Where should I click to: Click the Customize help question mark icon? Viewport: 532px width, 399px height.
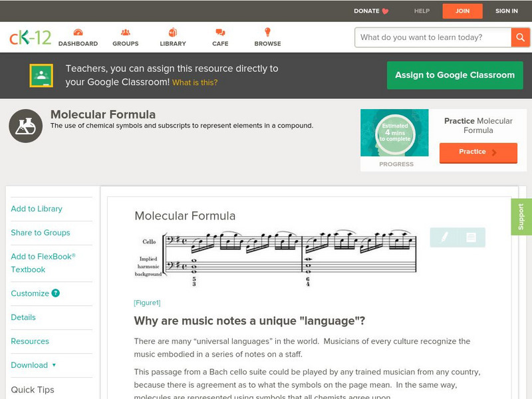[x=55, y=293]
